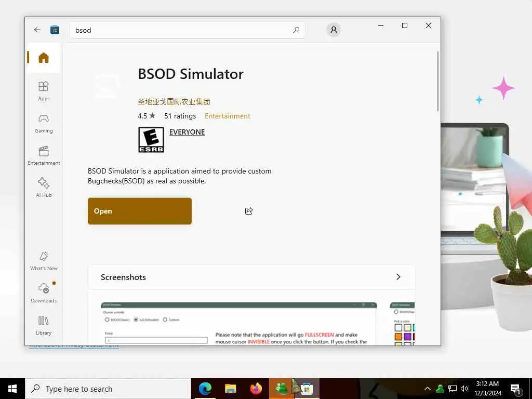The width and height of the screenshot is (532, 399).
Task: Launch Firefox from the taskbar
Action: [x=256, y=389]
